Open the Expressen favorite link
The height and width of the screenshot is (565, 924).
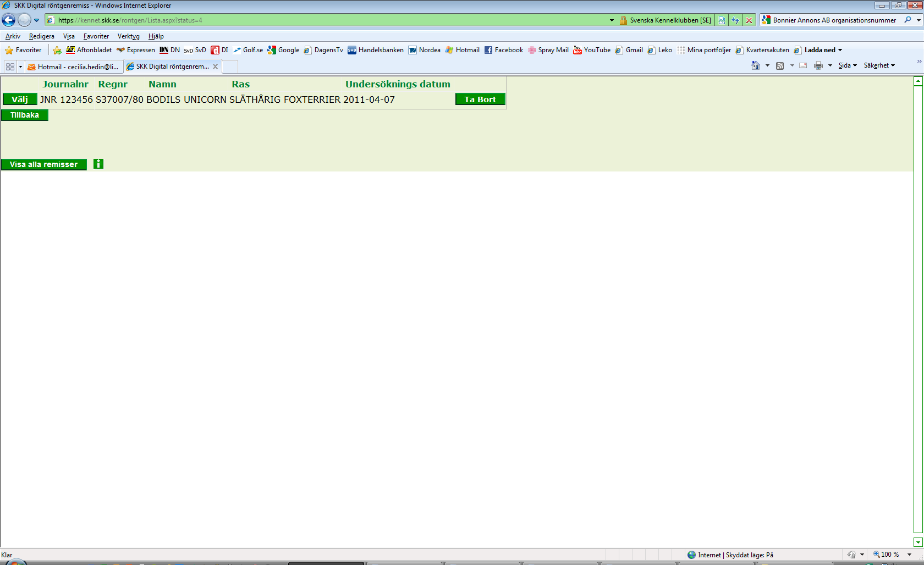(x=136, y=50)
